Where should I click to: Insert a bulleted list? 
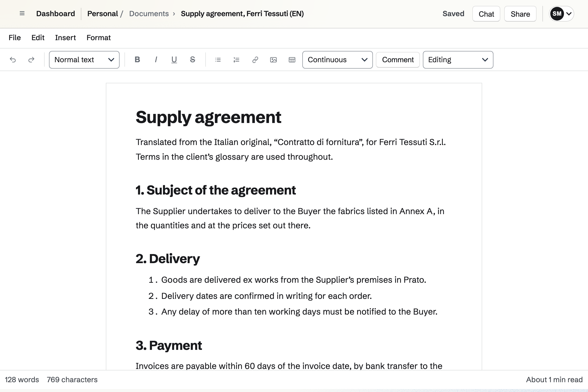218,60
